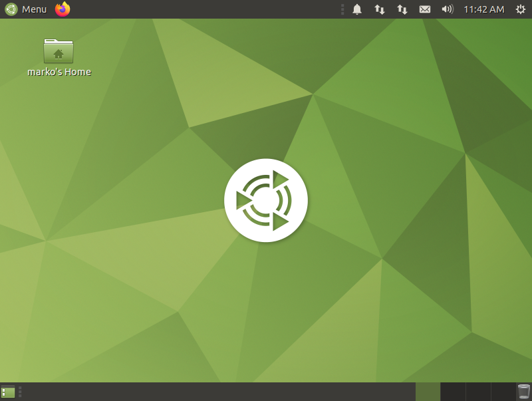Switch to the first highlighted workspace

tap(428, 392)
